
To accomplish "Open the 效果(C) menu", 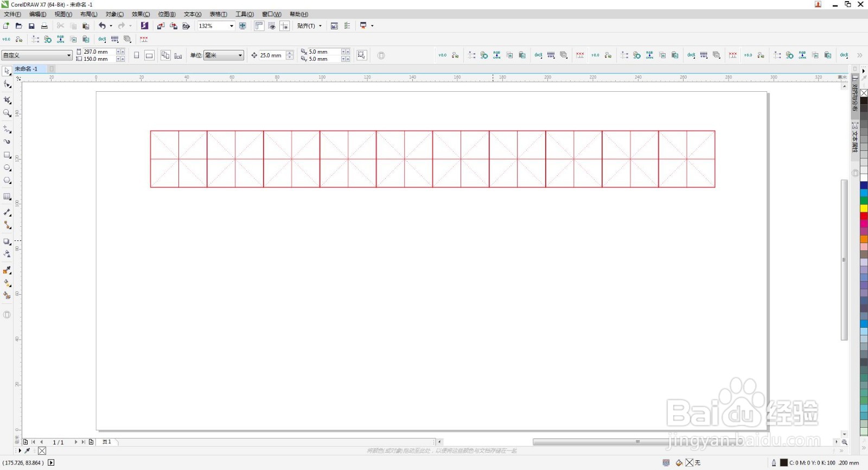I will pyautogui.click(x=141, y=14).
